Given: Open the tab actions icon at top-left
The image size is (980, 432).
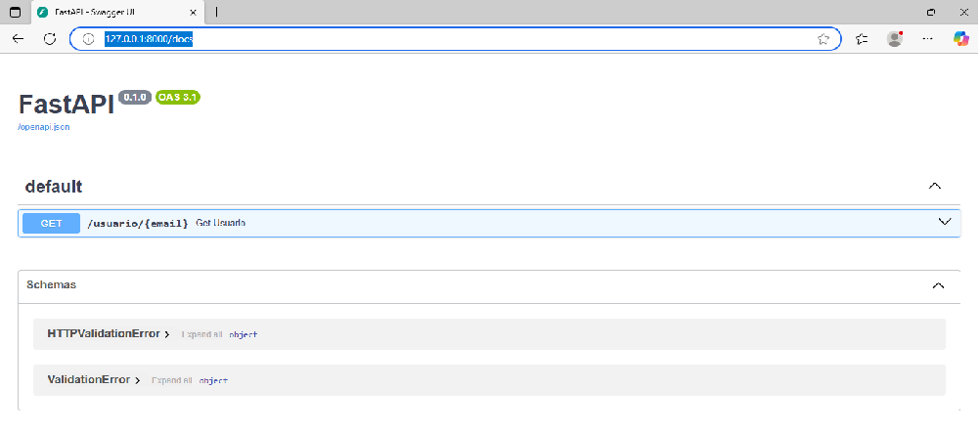Looking at the screenshot, I should point(15,12).
